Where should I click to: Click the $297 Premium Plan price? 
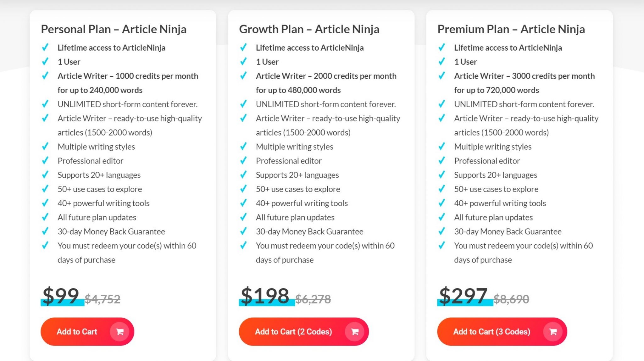463,296
